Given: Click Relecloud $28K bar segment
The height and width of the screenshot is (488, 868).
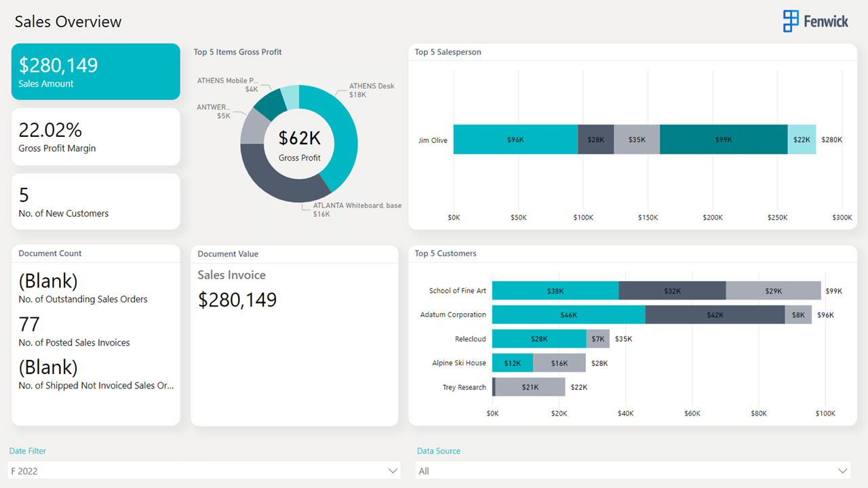Looking at the screenshot, I should 539,339.
